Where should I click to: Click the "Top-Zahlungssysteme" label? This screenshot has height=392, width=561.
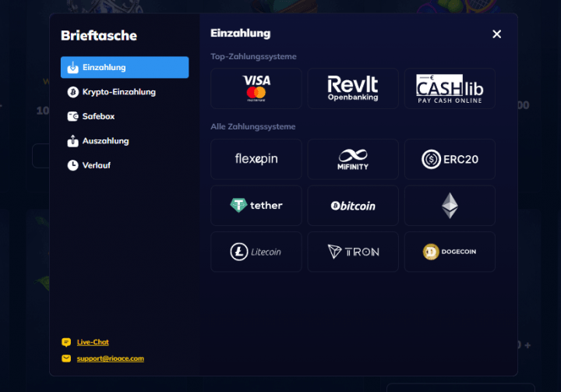tap(253, 57)
